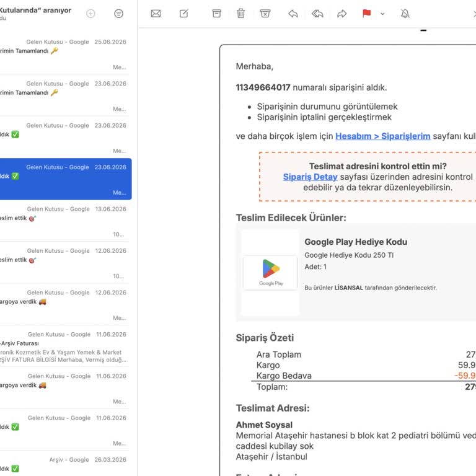Open the flag color dropdown arrow
Viewport: 476px width, 476px height.
[382, 14]
